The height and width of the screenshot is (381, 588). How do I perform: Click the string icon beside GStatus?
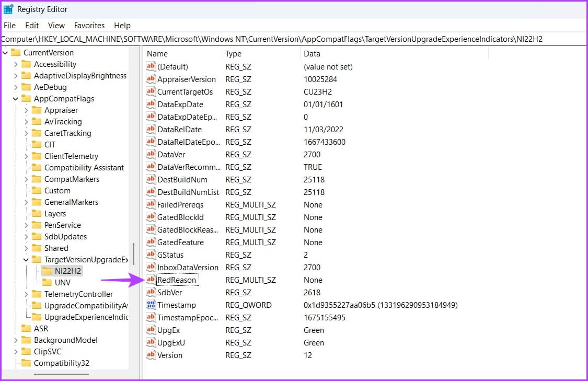[151, 255]
